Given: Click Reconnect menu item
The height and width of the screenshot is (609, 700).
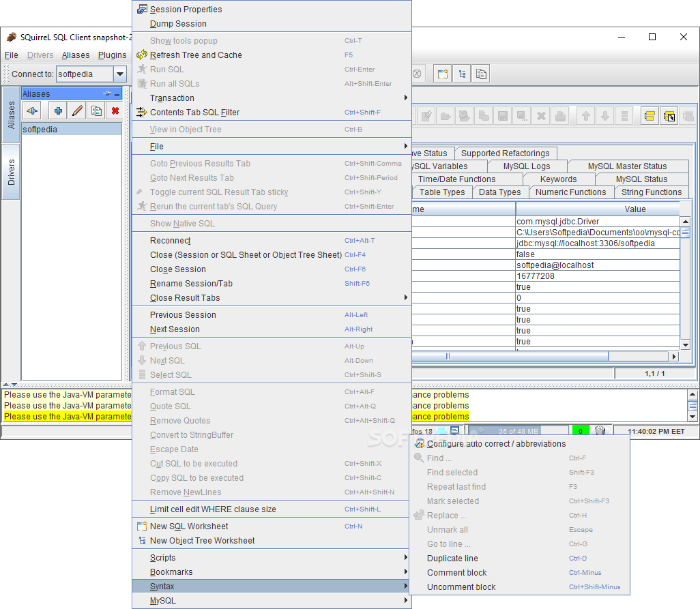Looking at the screenshot, I should [x=272, y=241].
